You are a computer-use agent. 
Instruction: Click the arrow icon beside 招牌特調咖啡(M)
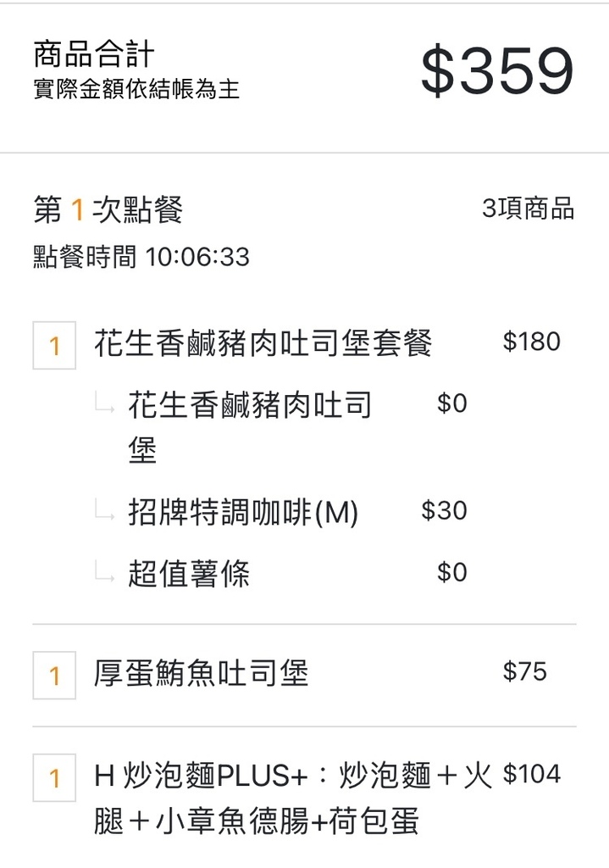point(105,514)
